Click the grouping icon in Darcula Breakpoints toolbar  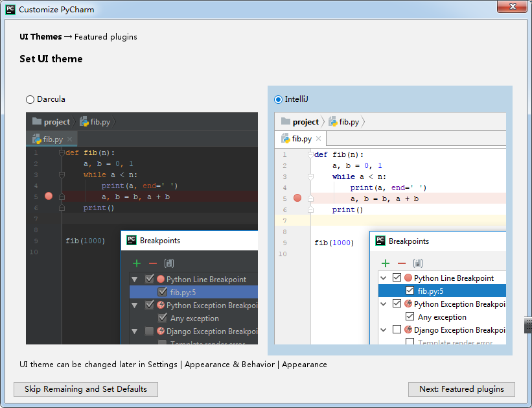[169, 263]
